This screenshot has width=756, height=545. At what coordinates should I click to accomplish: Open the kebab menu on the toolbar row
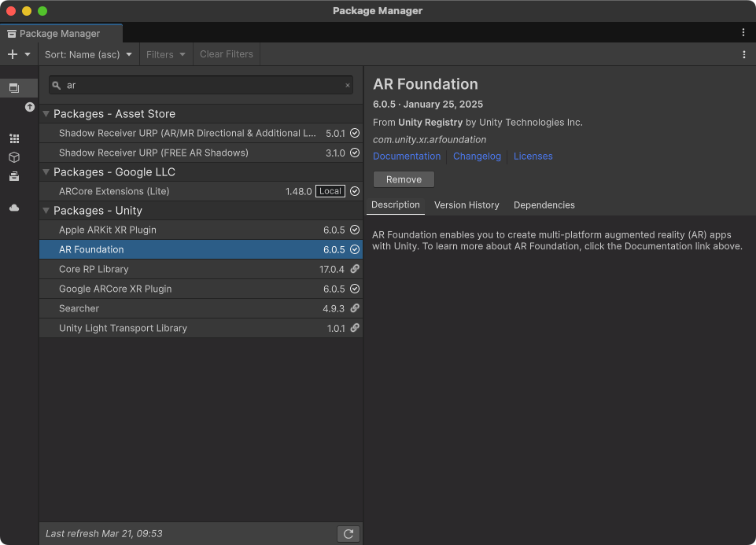pyautogui.click(x=744, y=54)
